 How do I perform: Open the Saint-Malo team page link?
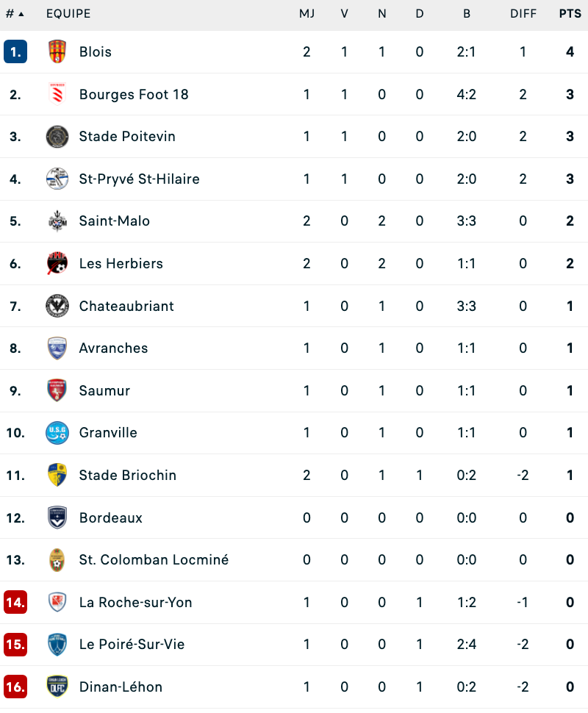pos(114,221)
